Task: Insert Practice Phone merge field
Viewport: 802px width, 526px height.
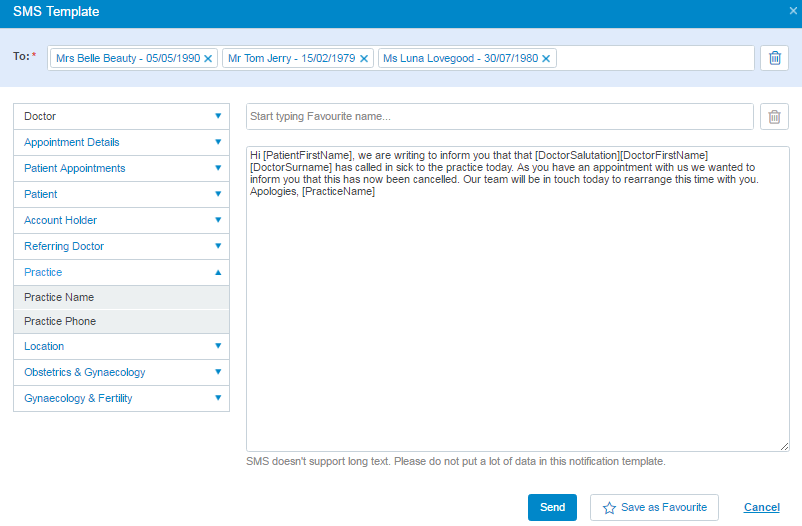Action: click(121, 321)
